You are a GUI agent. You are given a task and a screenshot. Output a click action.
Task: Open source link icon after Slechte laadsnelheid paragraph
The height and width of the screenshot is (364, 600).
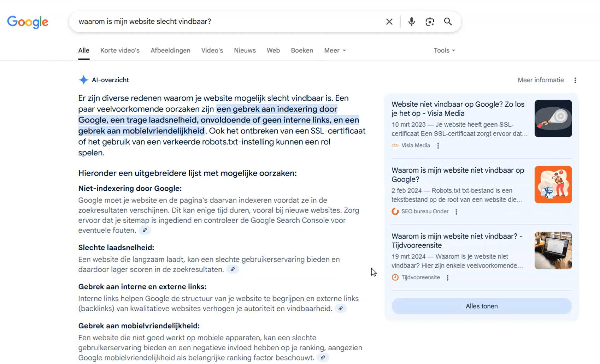(x=233, y=269)
